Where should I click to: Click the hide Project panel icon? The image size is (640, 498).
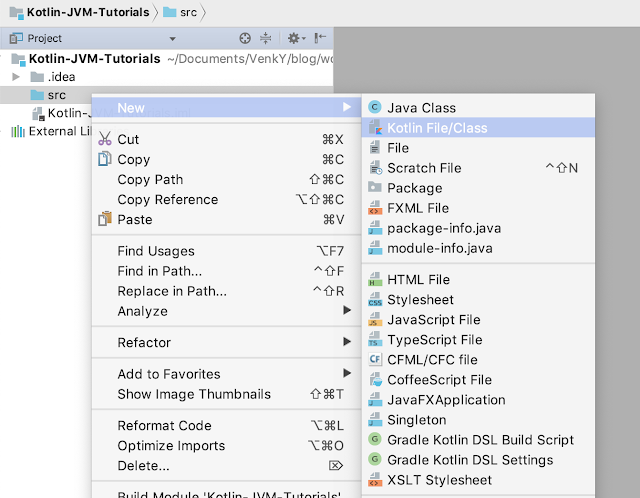[320, 38]
